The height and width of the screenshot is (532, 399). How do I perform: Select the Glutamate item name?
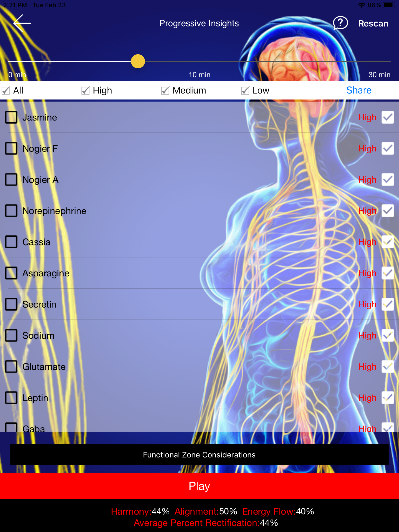(x=44, y=367)
